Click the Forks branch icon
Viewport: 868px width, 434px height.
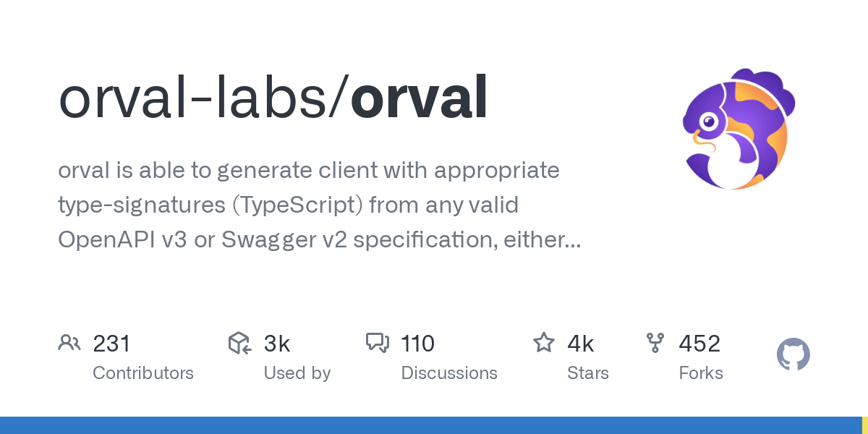click(x=655, y=343)
